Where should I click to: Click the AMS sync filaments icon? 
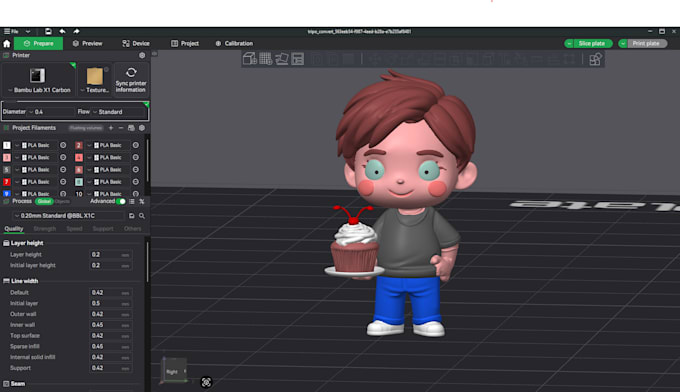[131, 128]
